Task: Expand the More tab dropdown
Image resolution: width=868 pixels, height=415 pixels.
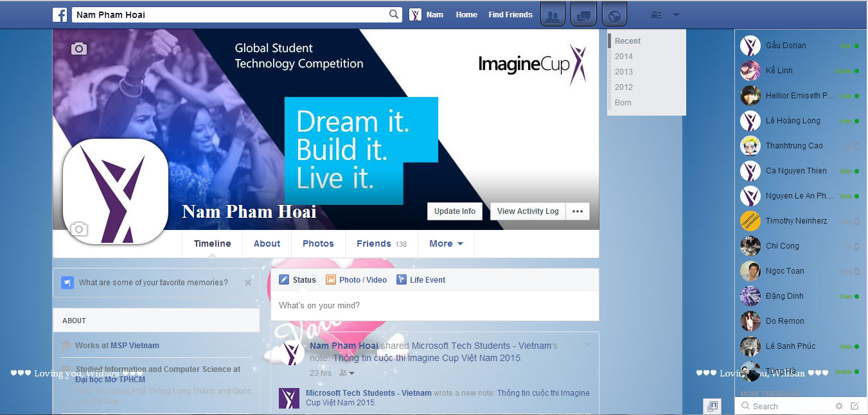Action: coord(446,243)
